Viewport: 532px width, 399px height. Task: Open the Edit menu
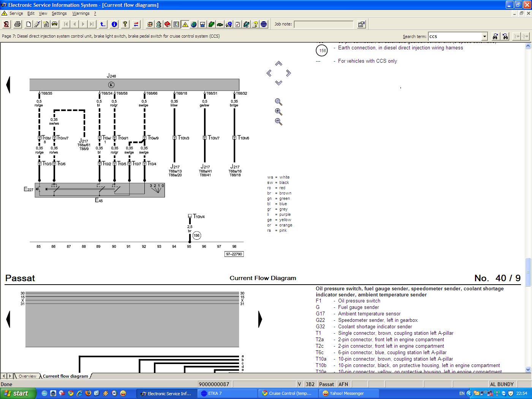[x=31, y=13]
